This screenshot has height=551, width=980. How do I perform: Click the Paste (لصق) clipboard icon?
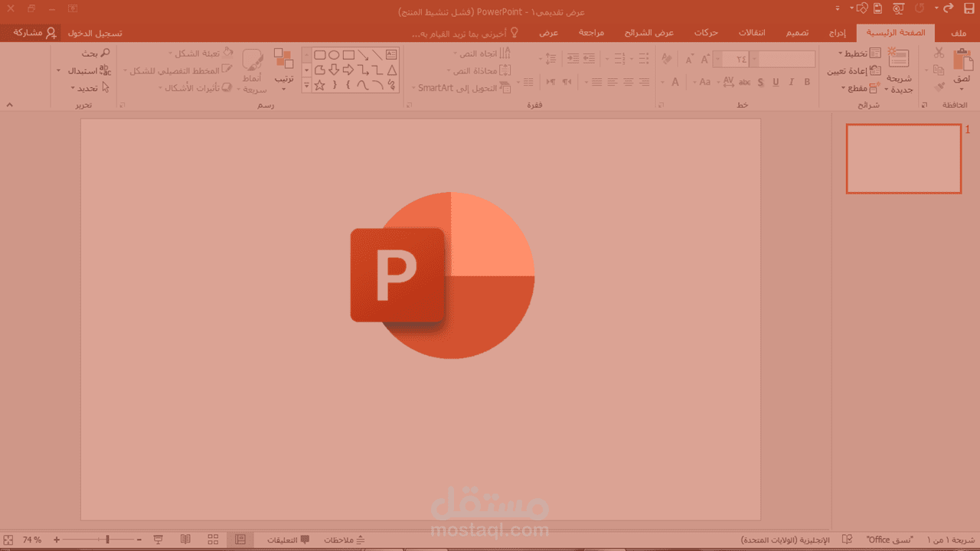[x=962, y=60]
